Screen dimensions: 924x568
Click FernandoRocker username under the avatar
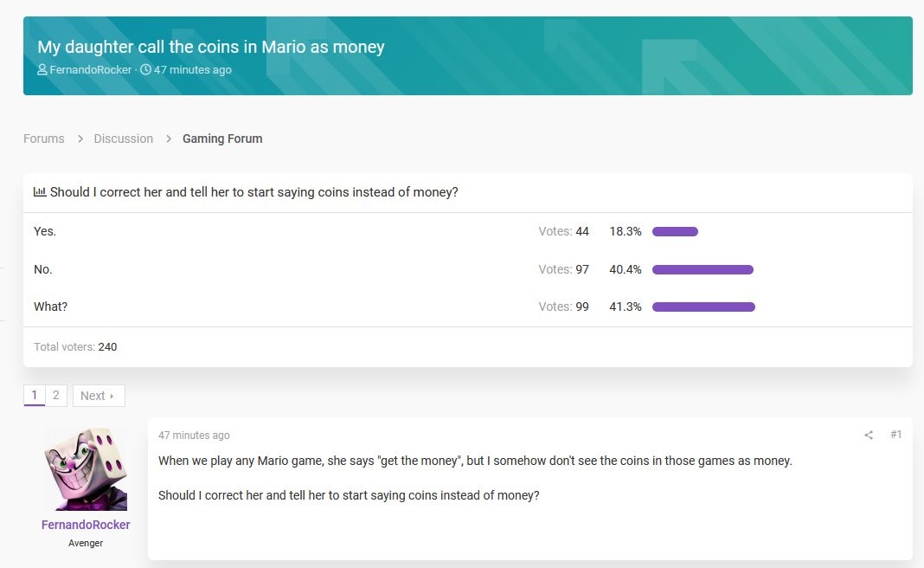(86, 525)
